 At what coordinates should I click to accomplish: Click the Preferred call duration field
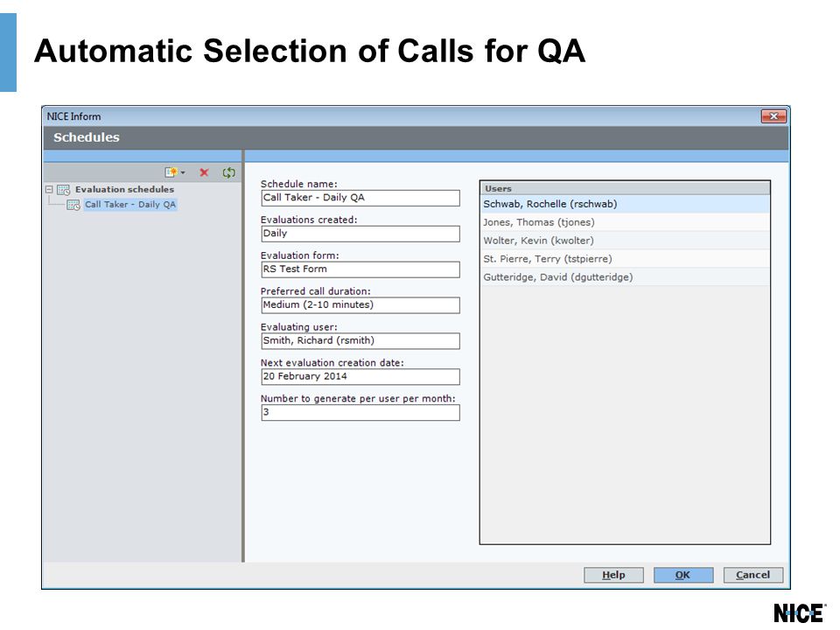coord(360,305)
